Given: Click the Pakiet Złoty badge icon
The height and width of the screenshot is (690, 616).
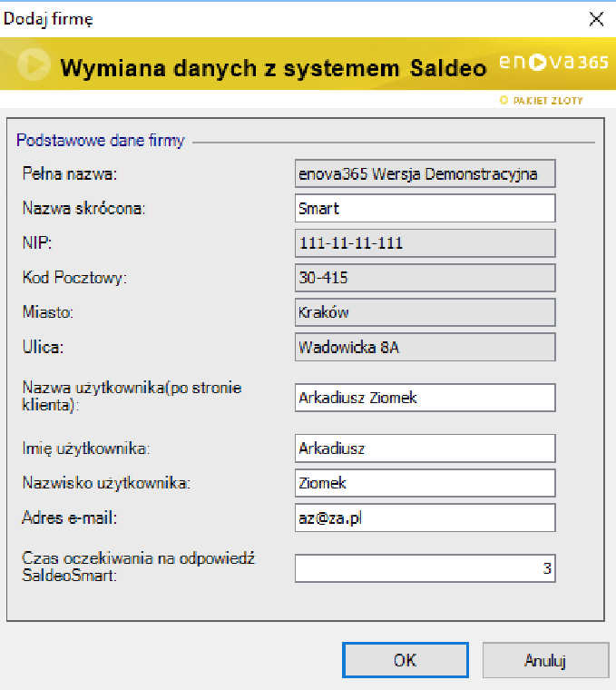Looking at the screenshot, I should pyautogui.click(x=504, y=100).
